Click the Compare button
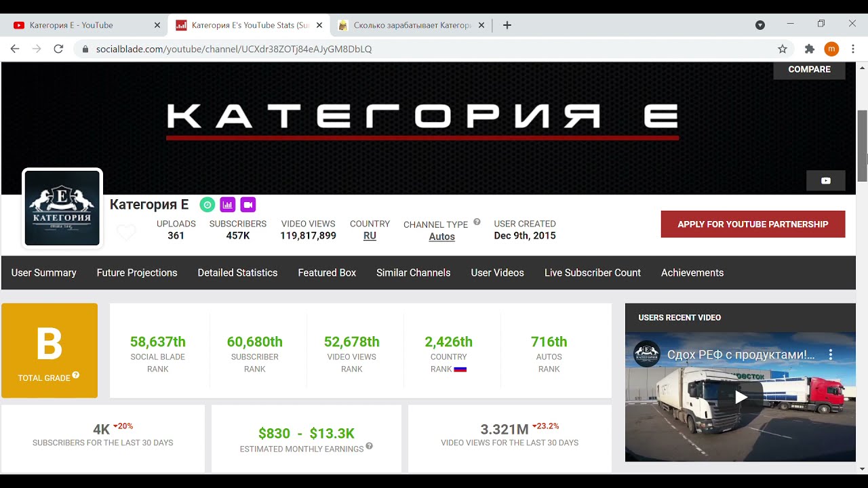This screenshot has height=488, width=868. pyautogui.click(x=810, y=70)
